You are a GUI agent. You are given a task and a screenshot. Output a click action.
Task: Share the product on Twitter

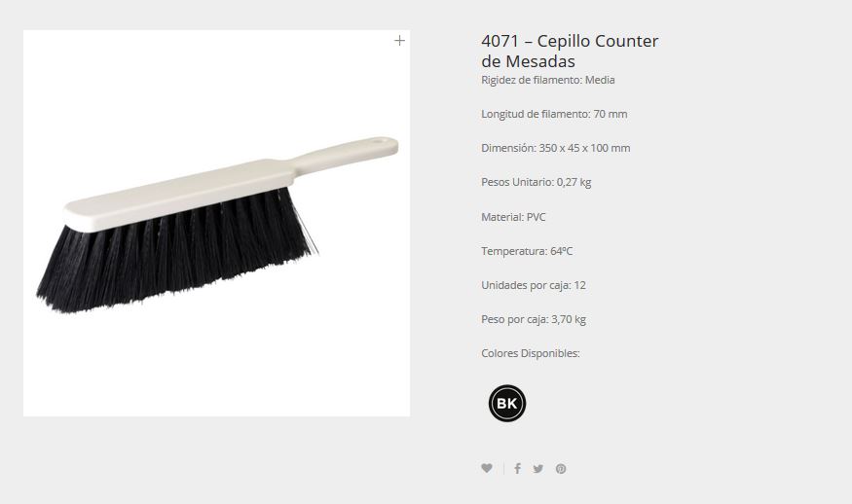coord(537,469)
